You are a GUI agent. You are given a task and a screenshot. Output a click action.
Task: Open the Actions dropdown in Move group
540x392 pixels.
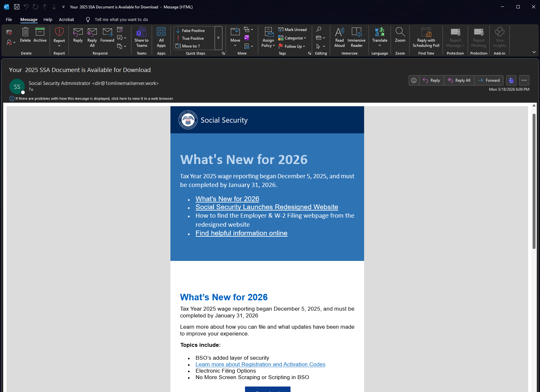click(x=248, y=46)
